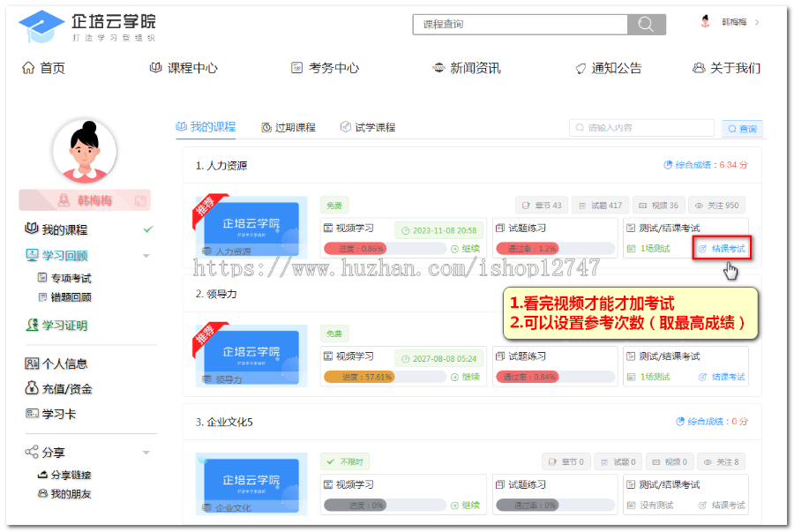The image size is (794, 532).
Task: Click 企业文化5 综合成绩 0 分 label
Action: click(x=712, y=421)
